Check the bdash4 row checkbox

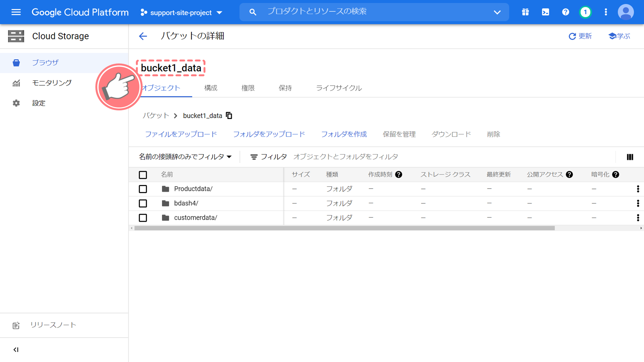(143, 203)
